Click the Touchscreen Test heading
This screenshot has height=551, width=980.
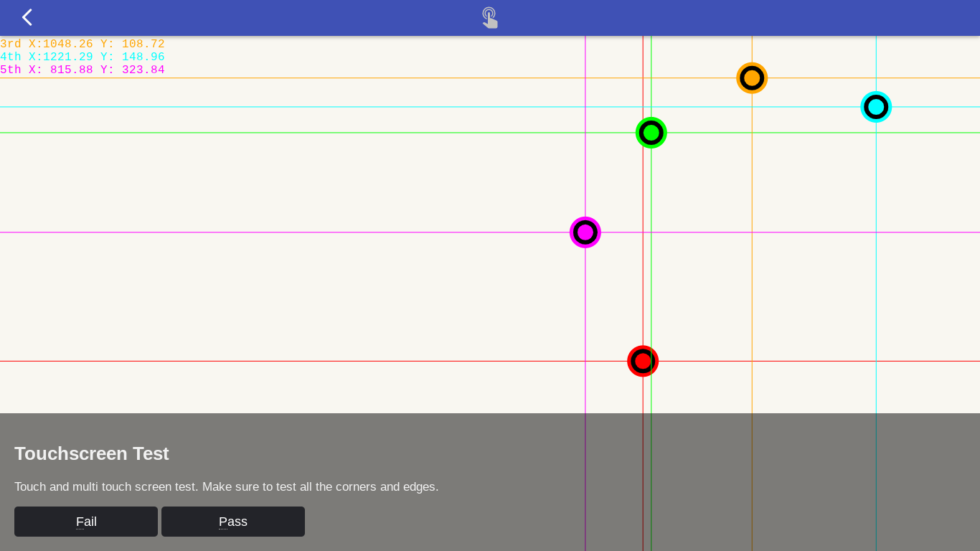pos(92,453)
